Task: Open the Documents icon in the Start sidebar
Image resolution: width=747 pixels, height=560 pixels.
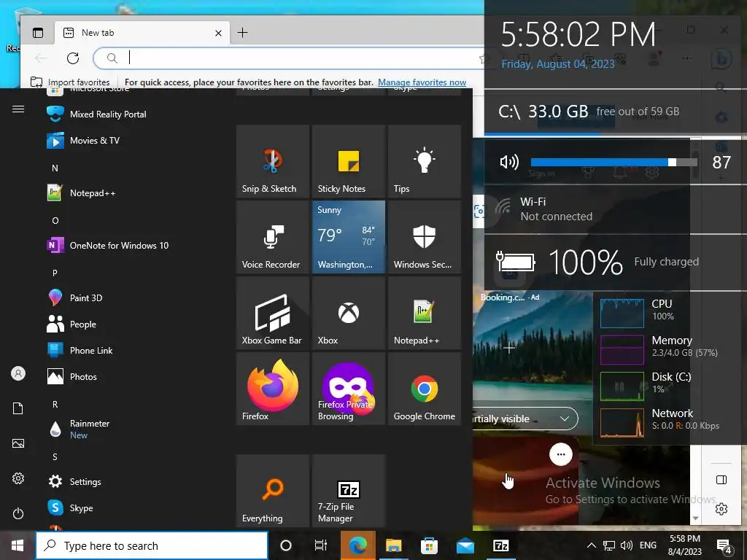Action: click(18, 408)
